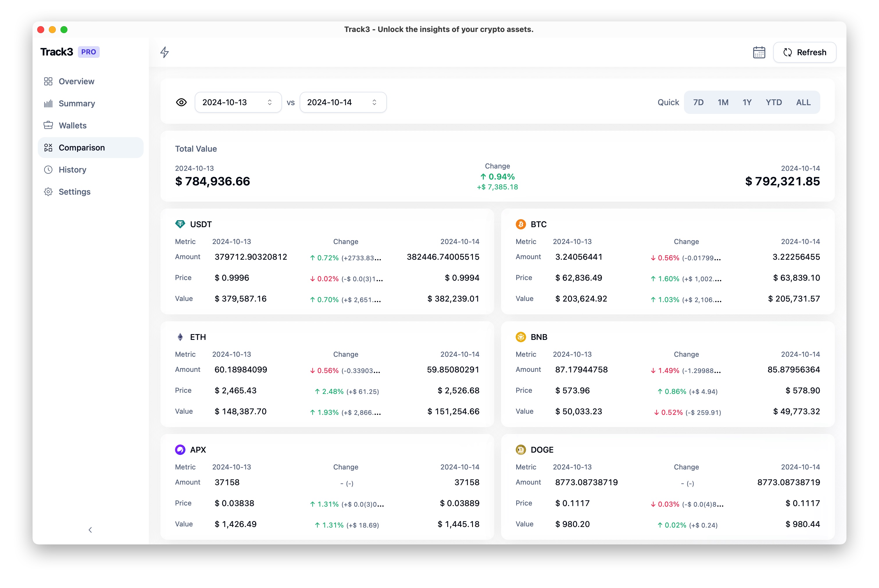Click the BNB coin logo
Viewport: 879px width, 588px height.
click(520, 337)
